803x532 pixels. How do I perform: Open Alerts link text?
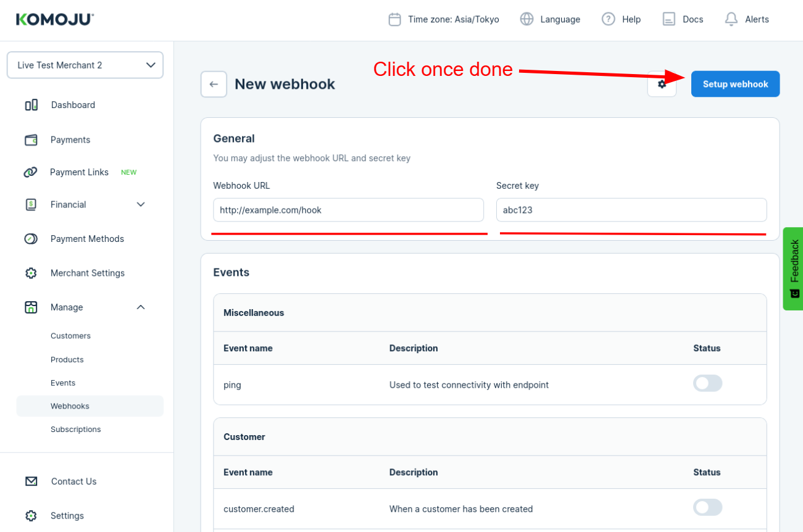757,19
